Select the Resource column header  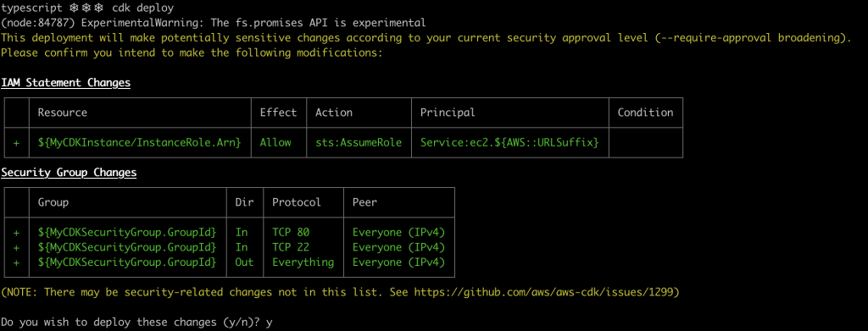point(63,113)
